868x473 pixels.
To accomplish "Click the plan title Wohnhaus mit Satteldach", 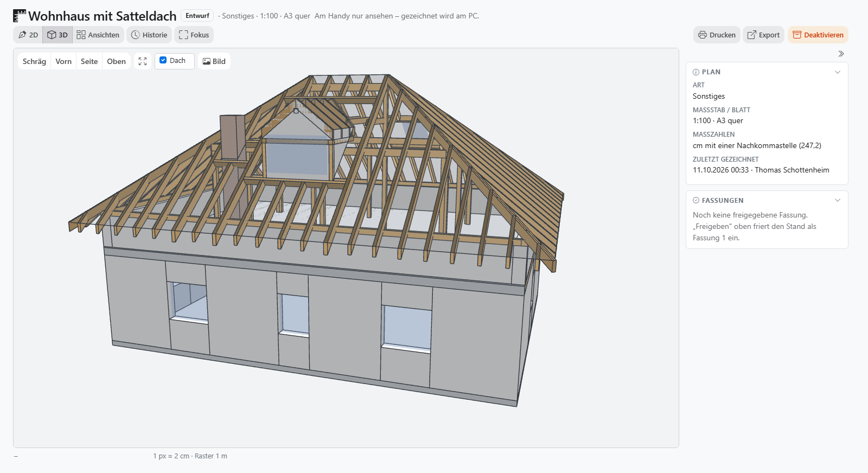I will tap(103, 16).
